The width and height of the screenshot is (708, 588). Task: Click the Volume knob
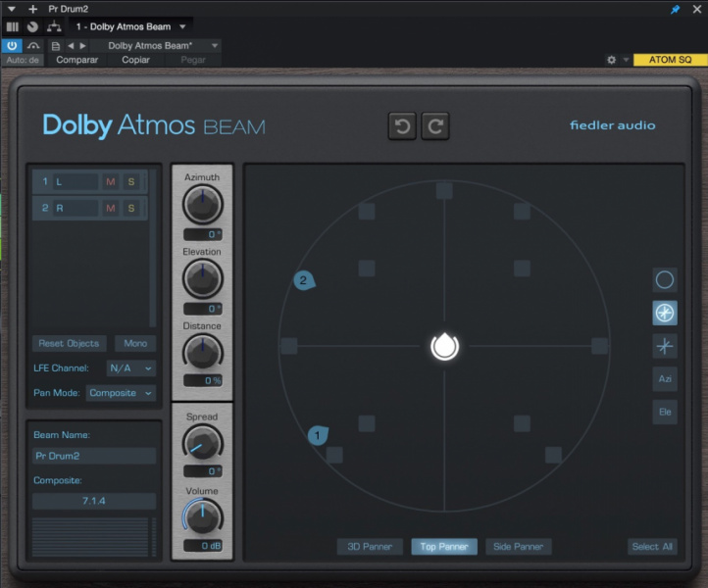(202, 518)
